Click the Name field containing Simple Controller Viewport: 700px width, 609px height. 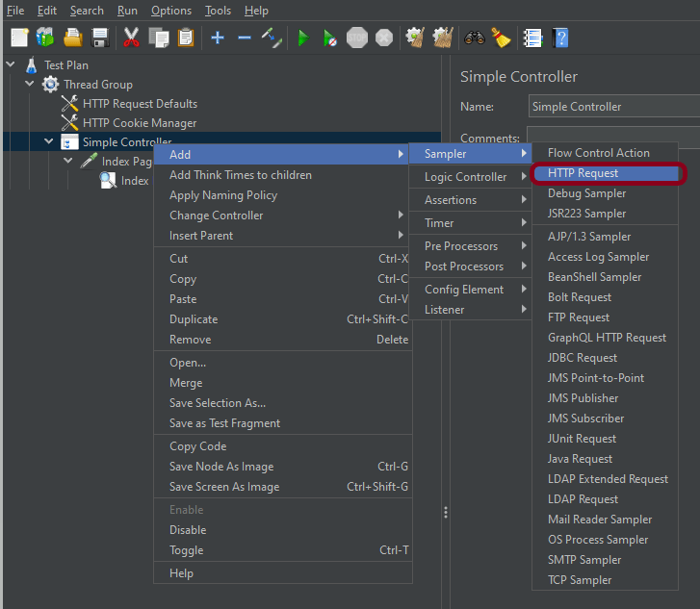(612, 107)
